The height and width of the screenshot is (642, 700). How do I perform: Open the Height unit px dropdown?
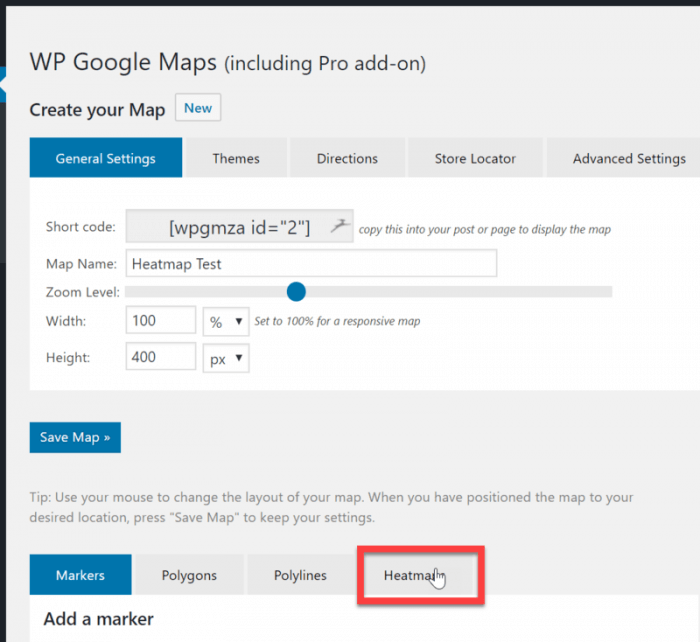coord(226,358)
